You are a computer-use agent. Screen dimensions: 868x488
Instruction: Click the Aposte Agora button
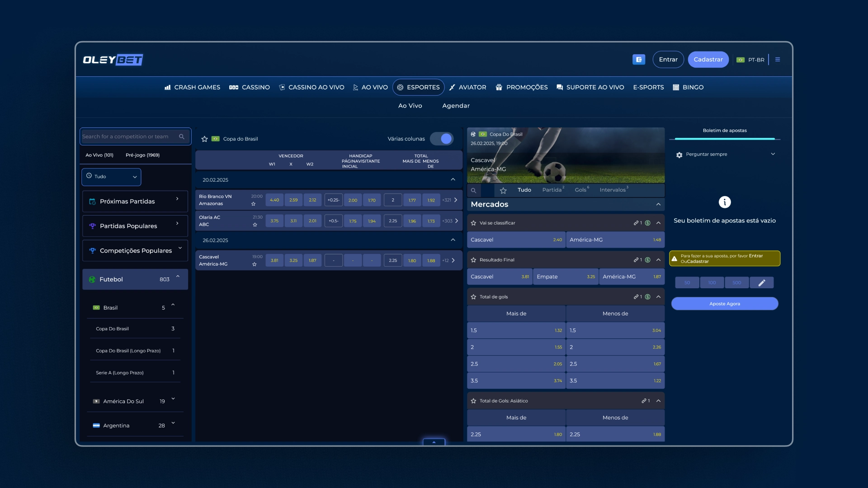(725, 304)
